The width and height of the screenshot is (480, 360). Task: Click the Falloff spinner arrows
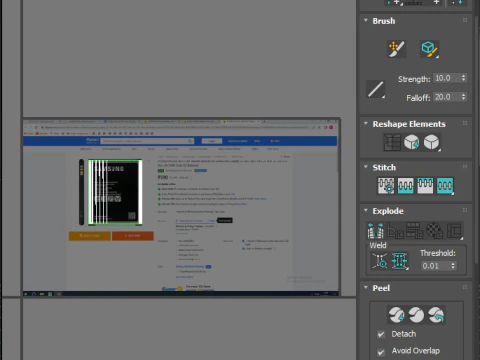463,97
